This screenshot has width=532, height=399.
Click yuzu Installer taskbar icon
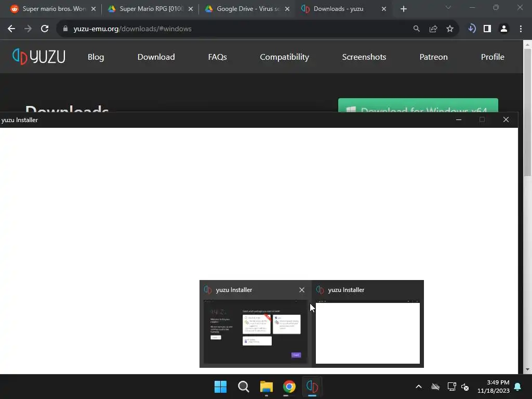[x=312, y=387]
